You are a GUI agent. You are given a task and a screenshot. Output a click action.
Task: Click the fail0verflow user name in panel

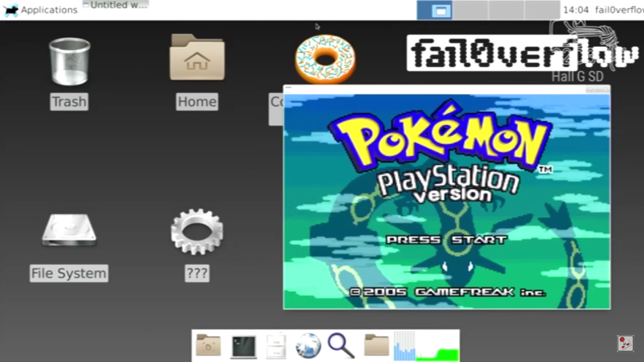click(x=619, y=10)
